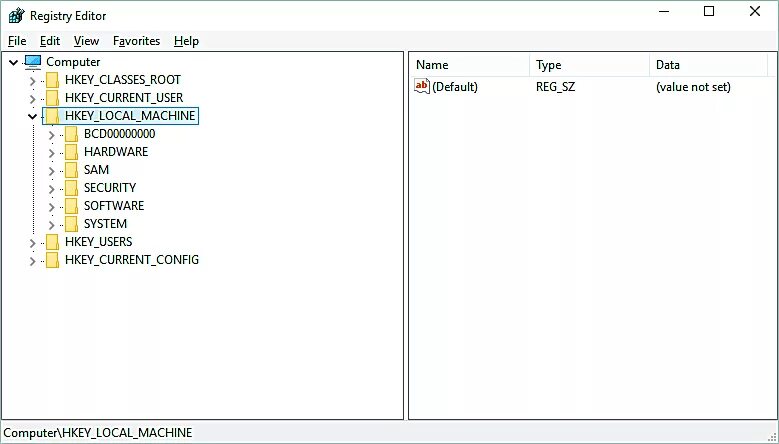The image size is (779, 444).
Task: Click the SECURITY folder icon
Action: coord(72,188)
